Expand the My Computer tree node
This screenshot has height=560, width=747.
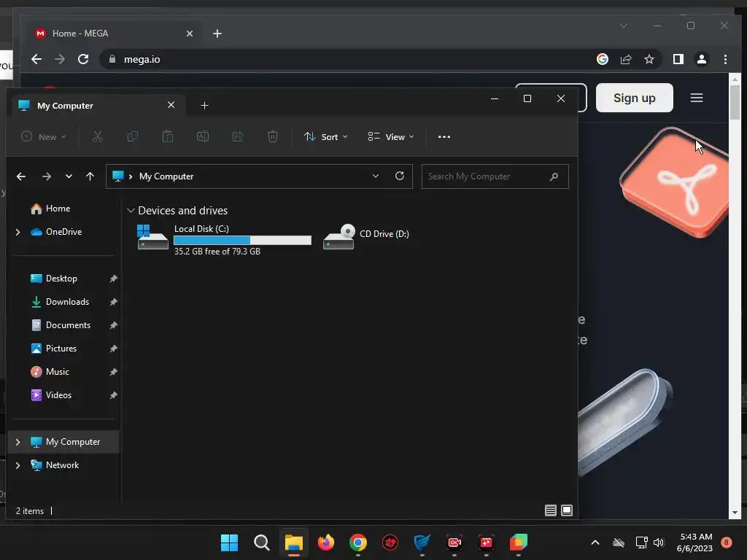coord(18,442)
